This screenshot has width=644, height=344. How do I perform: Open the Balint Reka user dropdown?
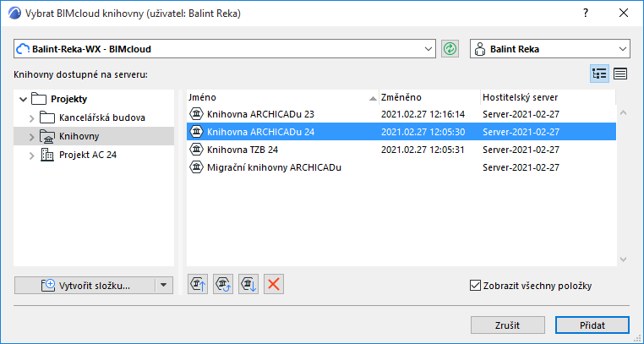(622, 49)
